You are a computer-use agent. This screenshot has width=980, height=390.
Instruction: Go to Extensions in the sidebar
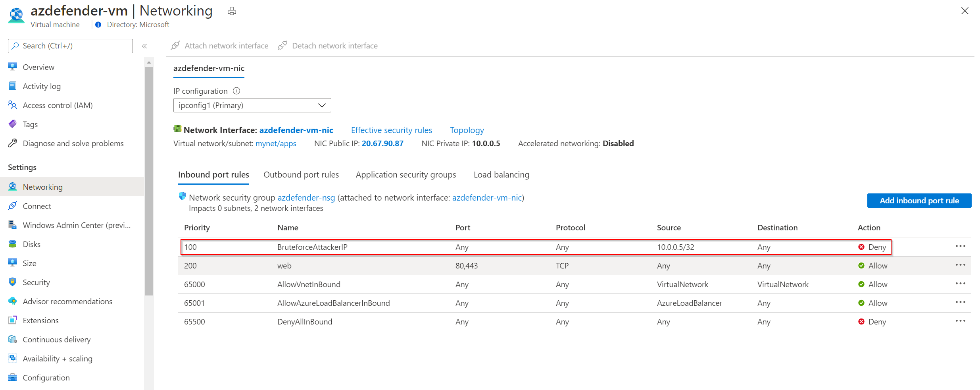pyautogui.click(x=40, y=320)
